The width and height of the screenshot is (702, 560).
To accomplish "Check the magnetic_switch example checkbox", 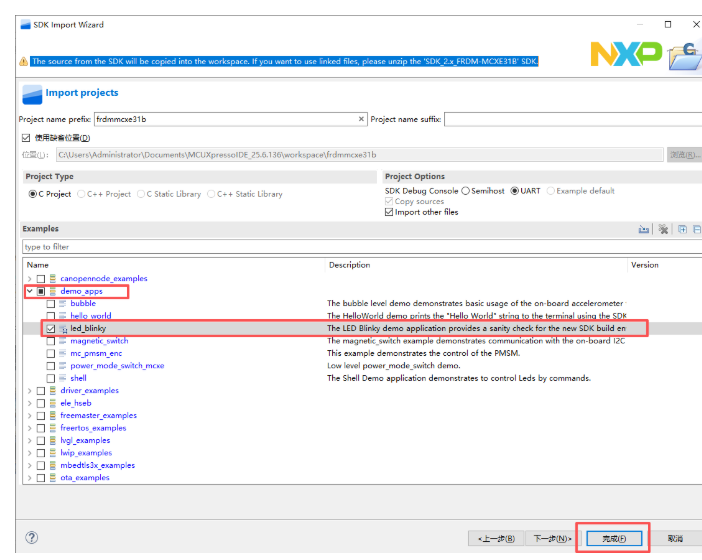I will pos(51,341).
